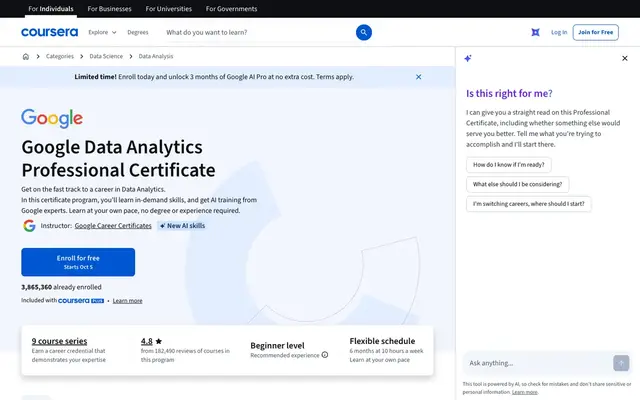Screen dimensions: 640x400
Task: Click Learn more in the AI disclaimer
Action: 524,392
